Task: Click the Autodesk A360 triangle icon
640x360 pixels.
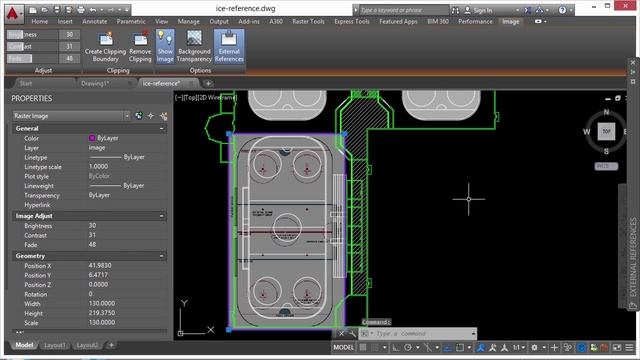Action: tap(539, 10)
